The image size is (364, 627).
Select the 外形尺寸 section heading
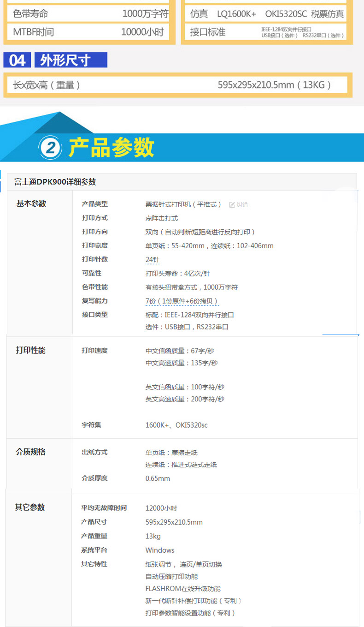pyautogui.click(x=65, y=60)
